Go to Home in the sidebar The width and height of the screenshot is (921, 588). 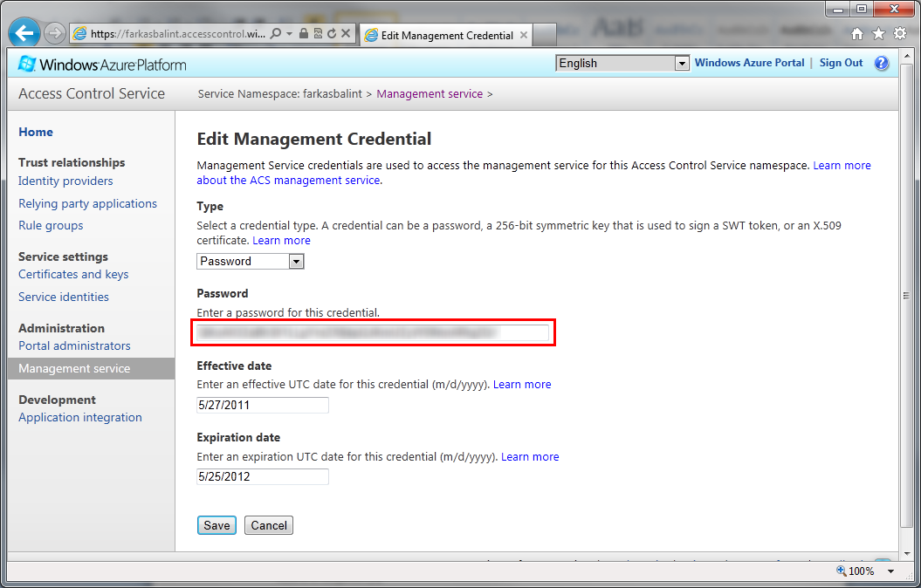tap(36, 132)
